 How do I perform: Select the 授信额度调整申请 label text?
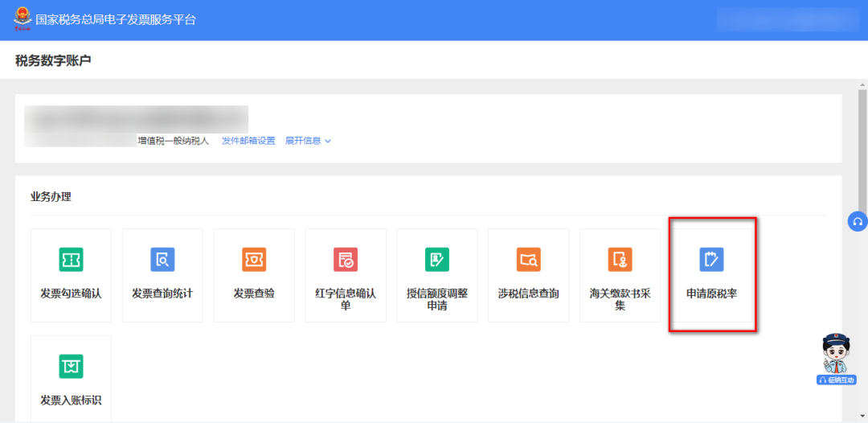click(436, 299)
